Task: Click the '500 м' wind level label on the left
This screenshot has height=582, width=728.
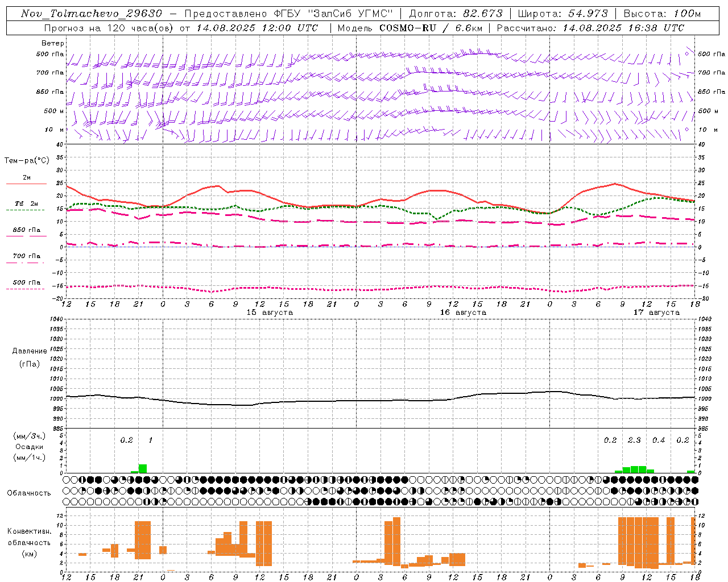Action: click(54, 111)
